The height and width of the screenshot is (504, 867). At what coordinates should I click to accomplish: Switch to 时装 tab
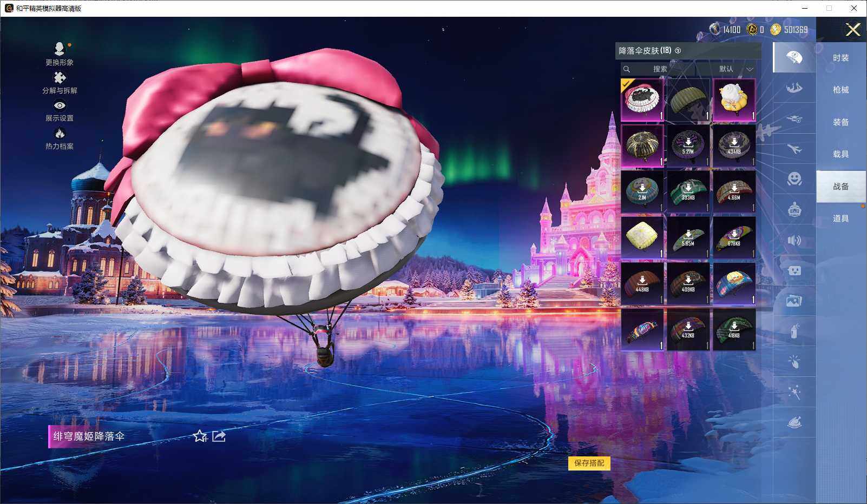[x=841, y=58]
